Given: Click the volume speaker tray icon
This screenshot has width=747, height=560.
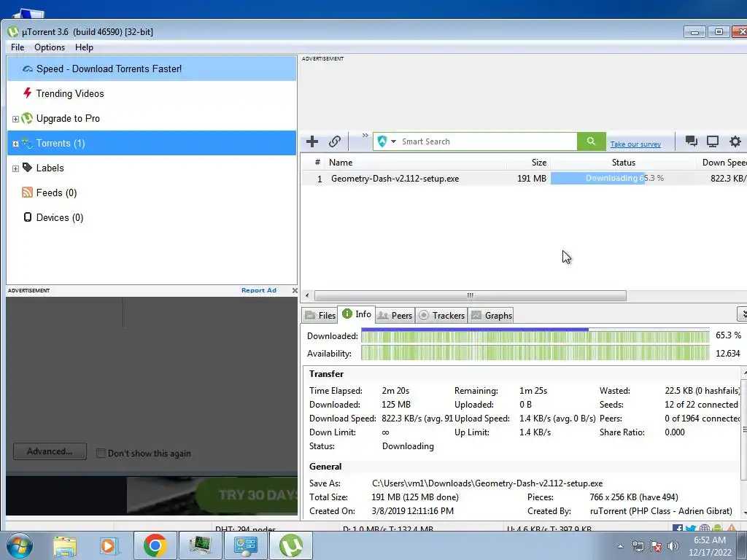Looking at the screenshot, I should point(673,546).
